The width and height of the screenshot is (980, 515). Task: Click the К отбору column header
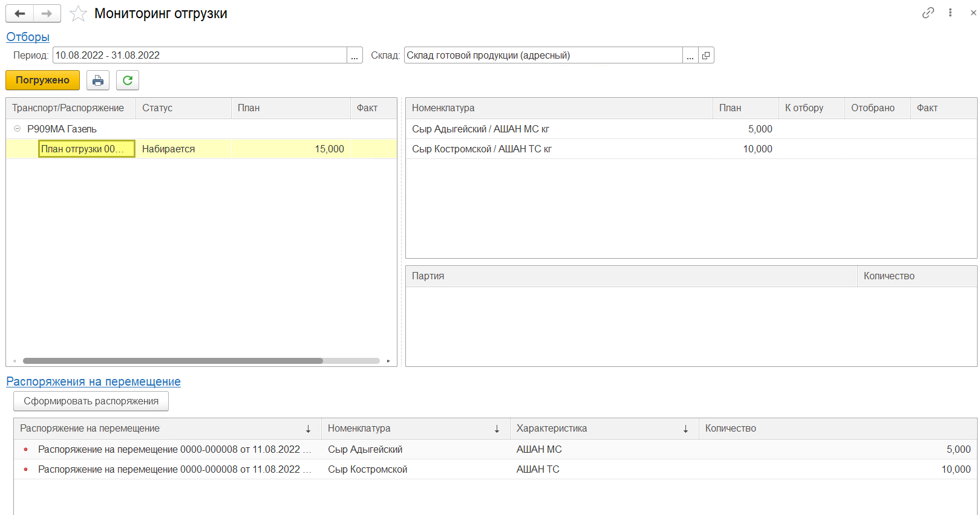(804, 108)
